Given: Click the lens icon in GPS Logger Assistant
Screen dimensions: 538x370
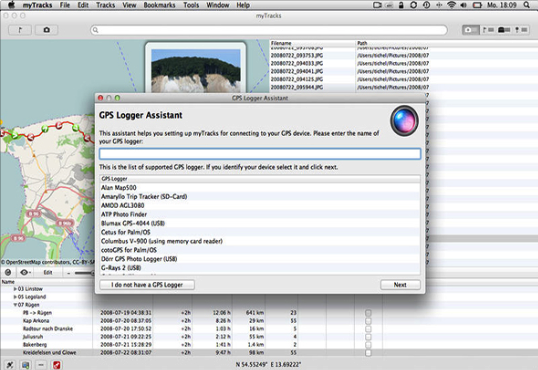Looking at the screenshot, I should [404, 120].
